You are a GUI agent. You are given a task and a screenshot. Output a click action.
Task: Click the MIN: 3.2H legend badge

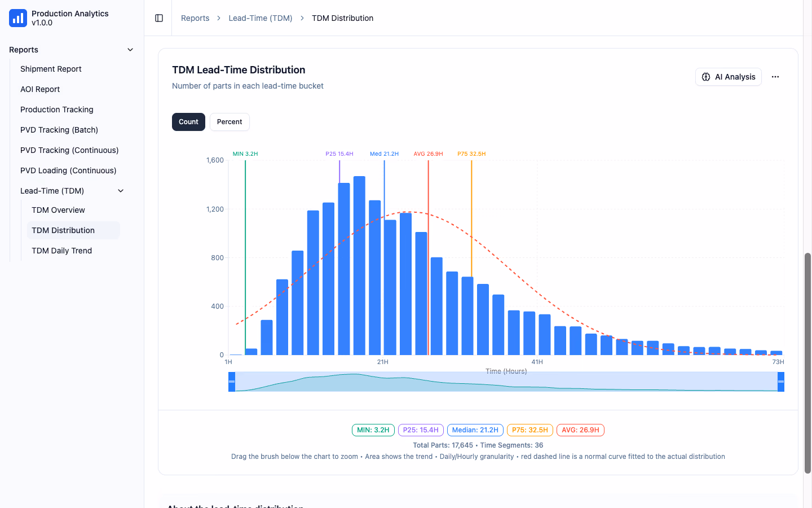coord(373,430)
